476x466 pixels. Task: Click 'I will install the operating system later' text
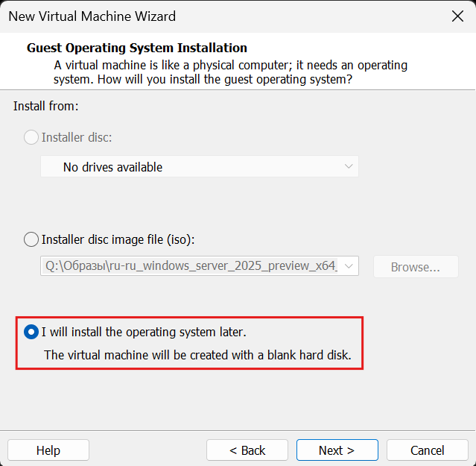(x=143, y=331)
